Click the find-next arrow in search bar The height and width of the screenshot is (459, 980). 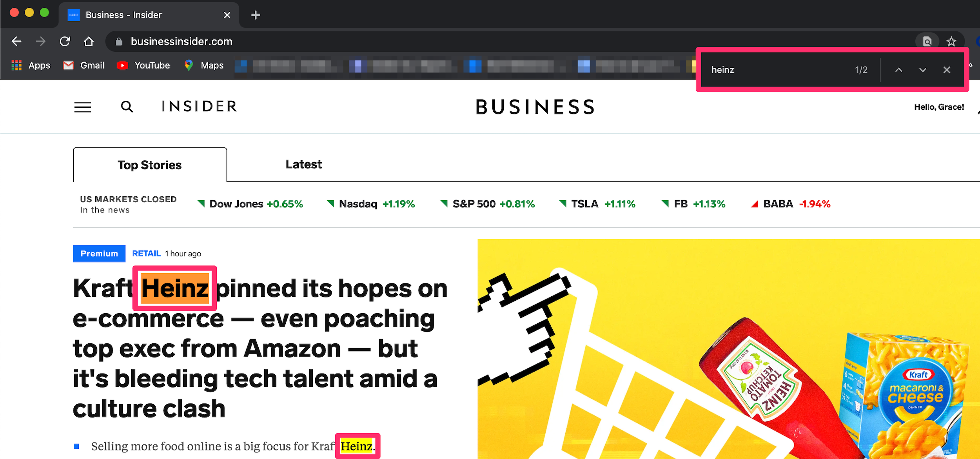pos(922,69)
